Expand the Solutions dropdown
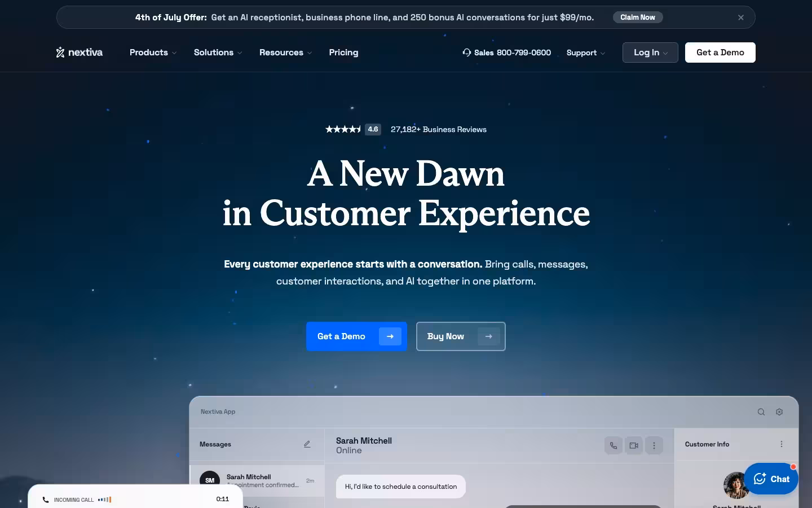The image size is (812, 508). pyautogui.click(x=218, y=52)
